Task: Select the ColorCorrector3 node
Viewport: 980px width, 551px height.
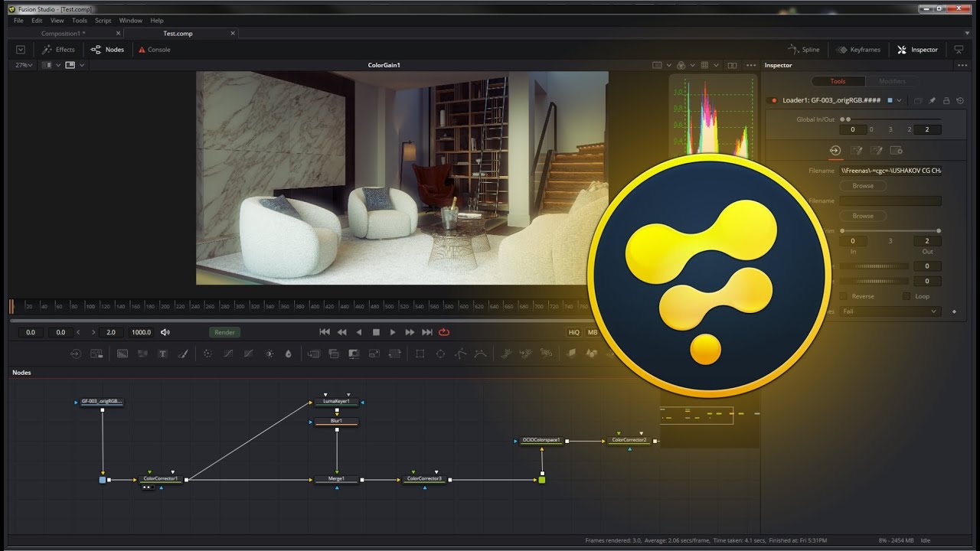Action: coord(424,479)
